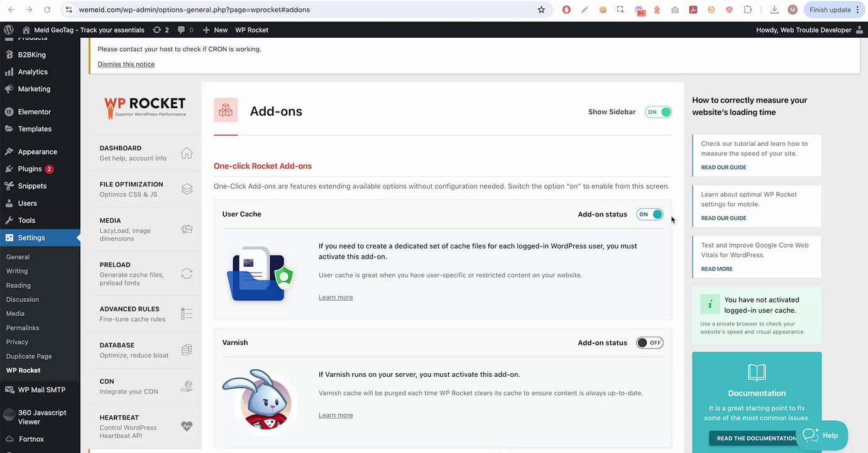Switch to File Optimization tab

[x=145, y=189]
